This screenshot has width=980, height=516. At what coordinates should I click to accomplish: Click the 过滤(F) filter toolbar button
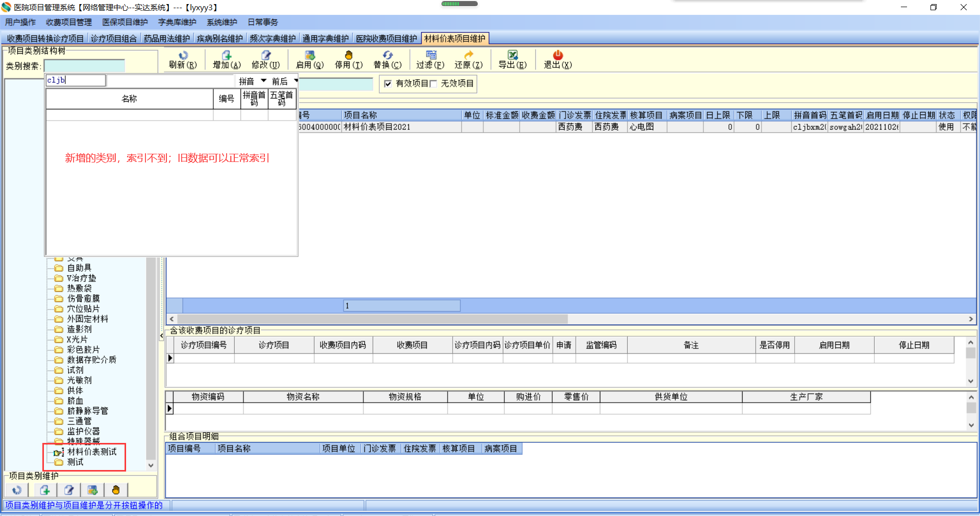430,59
